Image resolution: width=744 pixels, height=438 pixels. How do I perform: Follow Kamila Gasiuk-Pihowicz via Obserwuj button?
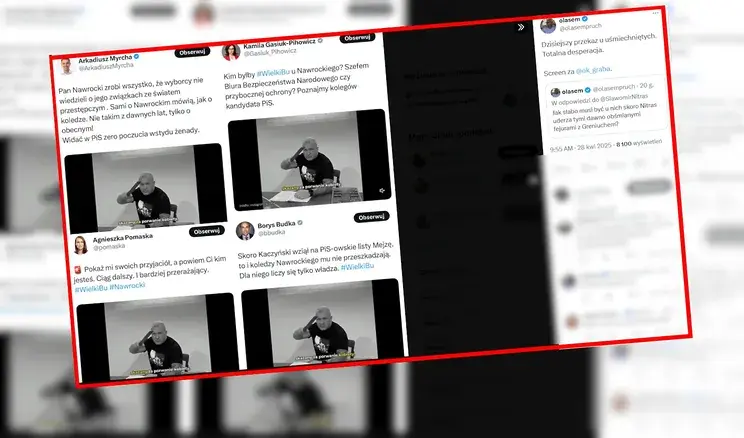tap(357, 37)
